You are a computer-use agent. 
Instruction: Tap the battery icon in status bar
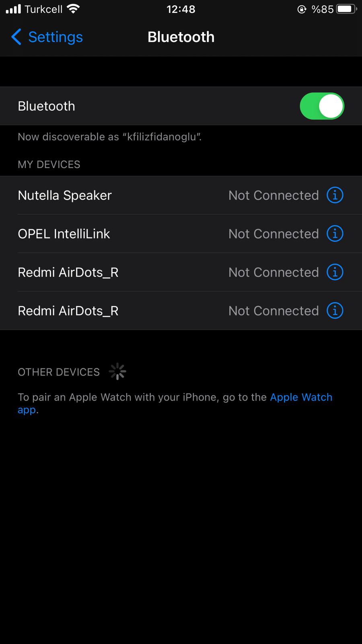click(x=346, y=9)
